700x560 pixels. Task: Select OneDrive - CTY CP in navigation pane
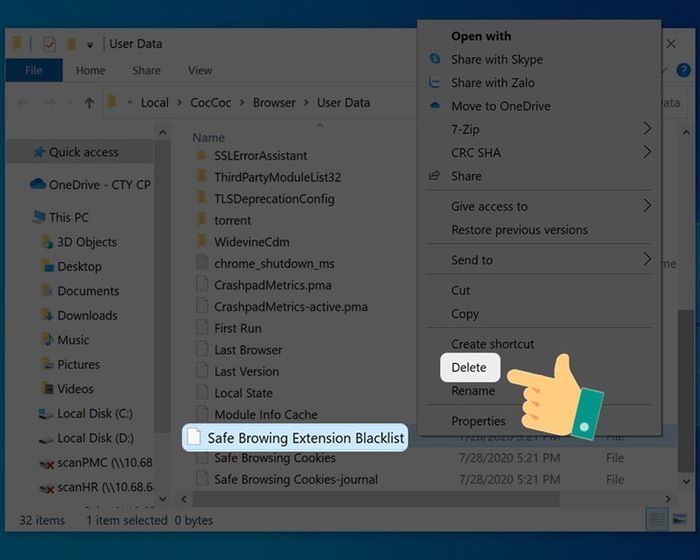(91, 184)
